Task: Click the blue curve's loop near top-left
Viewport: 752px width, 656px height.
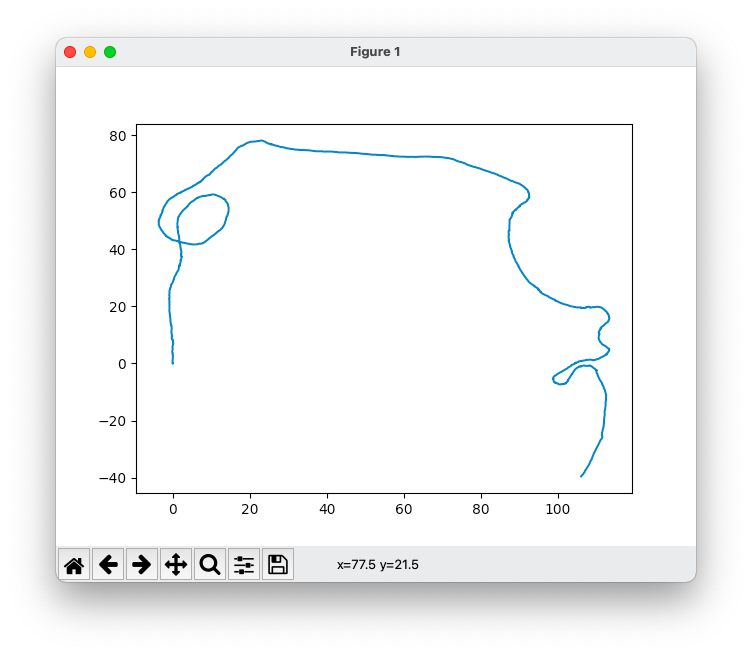Action: point(203,219)
